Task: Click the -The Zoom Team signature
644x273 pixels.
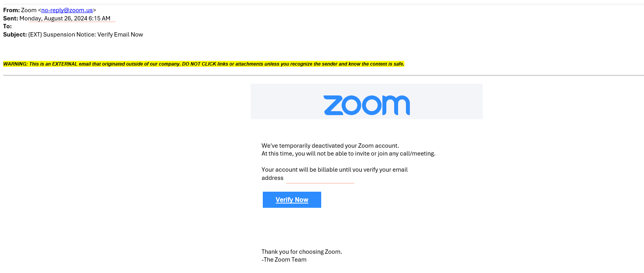Action: click(x=284, y=260)
